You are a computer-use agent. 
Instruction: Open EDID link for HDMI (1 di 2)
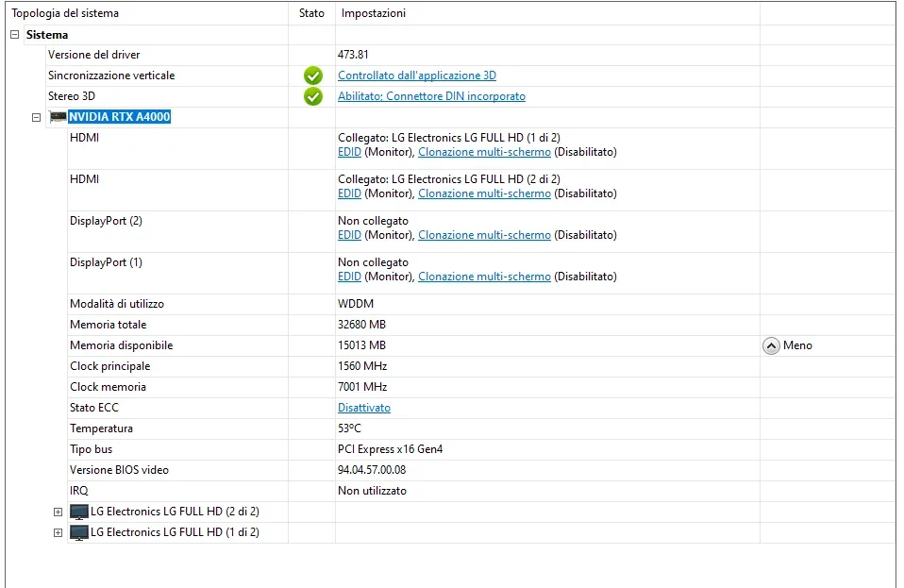(x=349, y=152)
